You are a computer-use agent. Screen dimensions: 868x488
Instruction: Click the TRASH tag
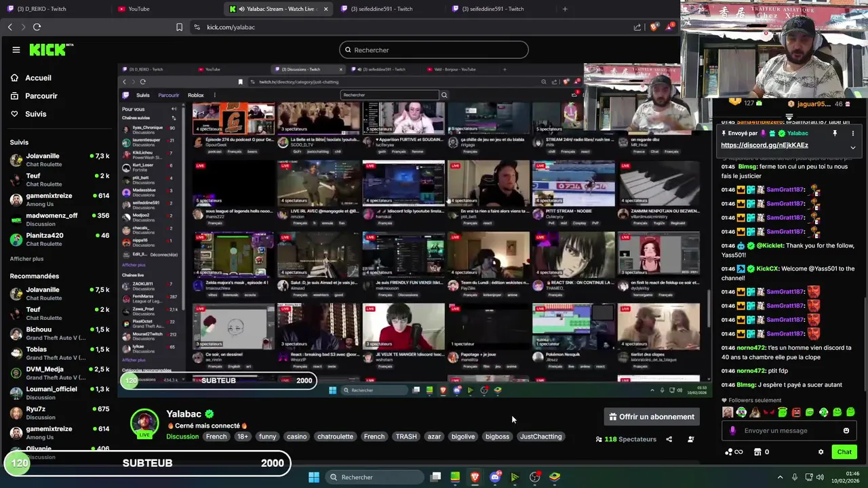[406, 436]
